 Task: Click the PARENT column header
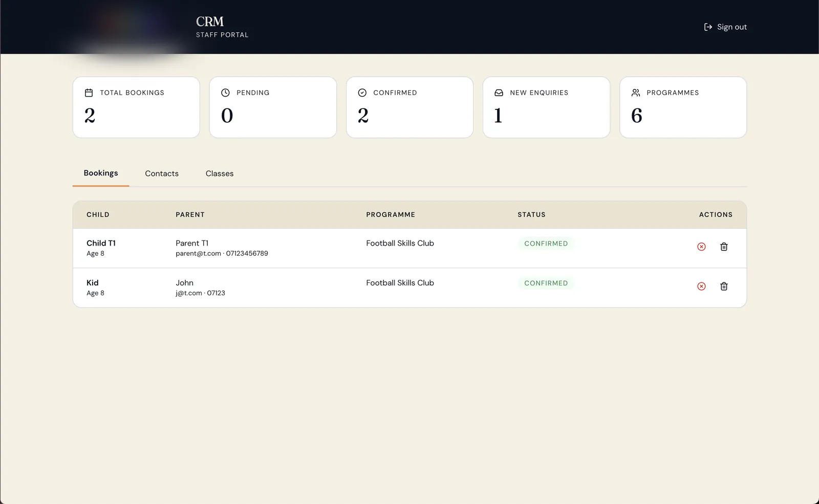point(190,214)
